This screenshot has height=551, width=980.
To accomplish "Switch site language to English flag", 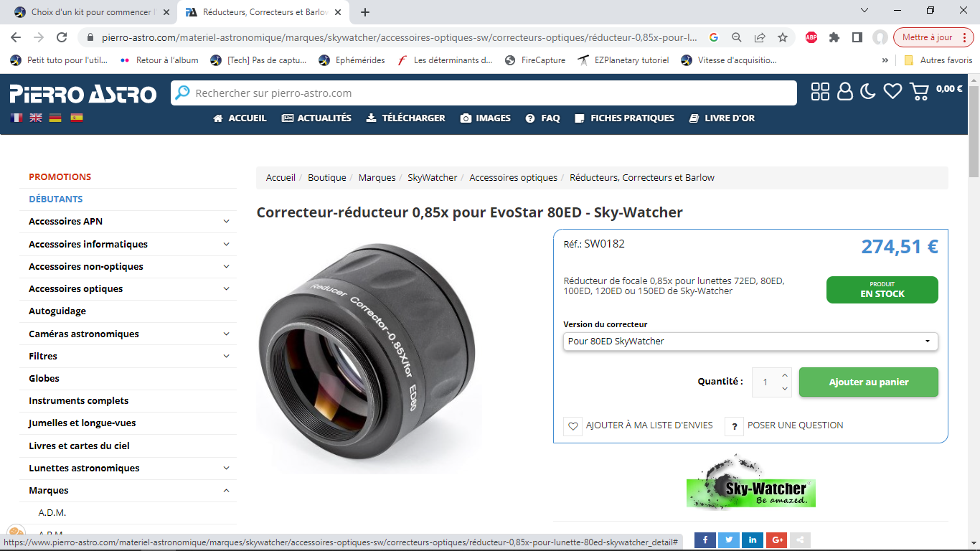I will point(36,118).
